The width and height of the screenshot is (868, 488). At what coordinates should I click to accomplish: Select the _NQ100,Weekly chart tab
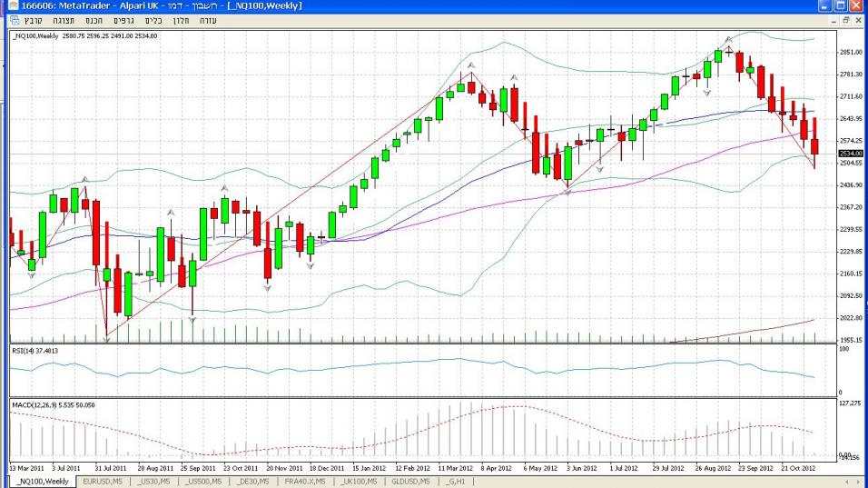42,481
